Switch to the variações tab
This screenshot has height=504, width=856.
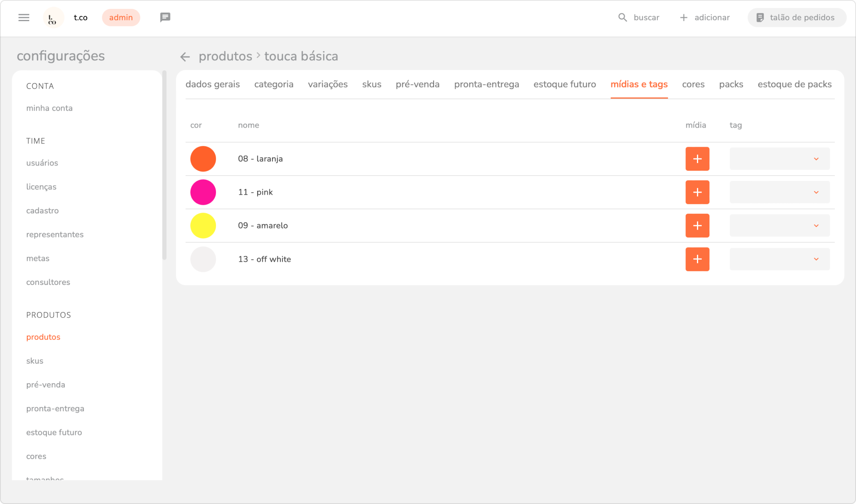click(328, 85)
